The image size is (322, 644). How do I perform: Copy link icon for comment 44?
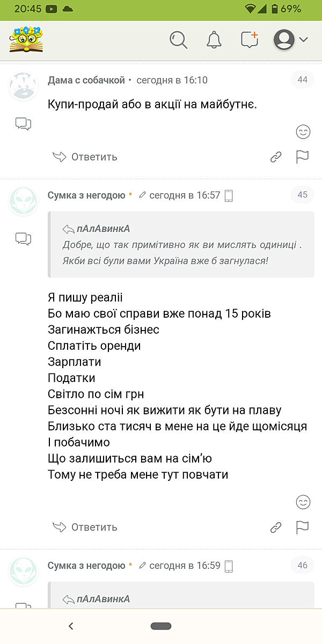[x=276, y=157]
